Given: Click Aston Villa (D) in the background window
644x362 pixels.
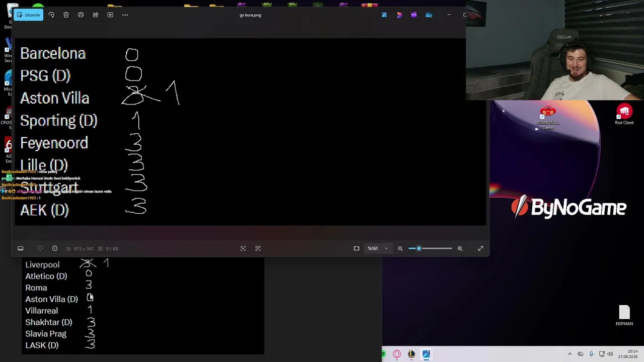Looking at the screenshot, I should click(x=52, y=299).
